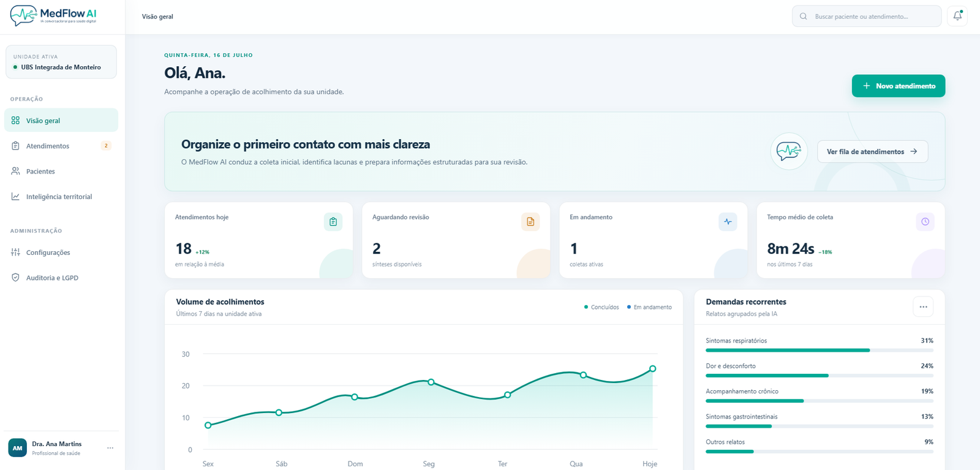Image resolution: width=980 pixels, height=470 pixels.
Task: Toggle the Concluídos legend item
Action: [x=601, y=307]
